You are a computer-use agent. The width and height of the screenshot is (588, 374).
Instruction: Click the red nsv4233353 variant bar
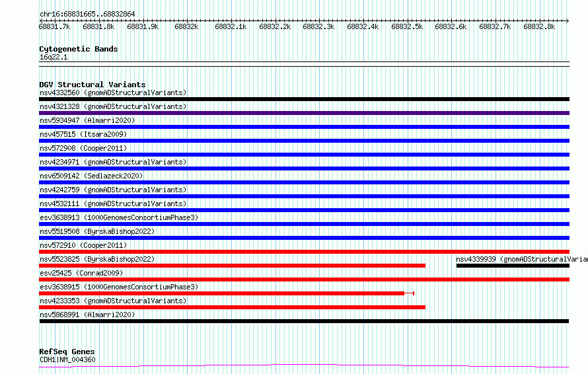[232, 307]
